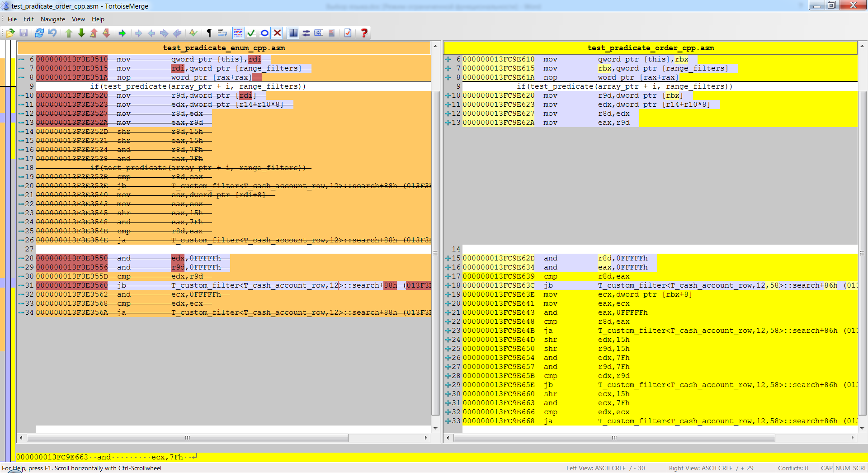This screenshot has width=868, height=473.
Task: Click the minus marker on left line 19
Action: coord(21,177)
